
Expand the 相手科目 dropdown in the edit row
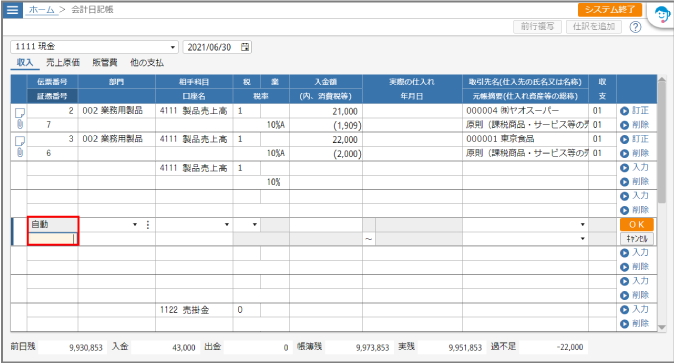click(x=227, y=225)
